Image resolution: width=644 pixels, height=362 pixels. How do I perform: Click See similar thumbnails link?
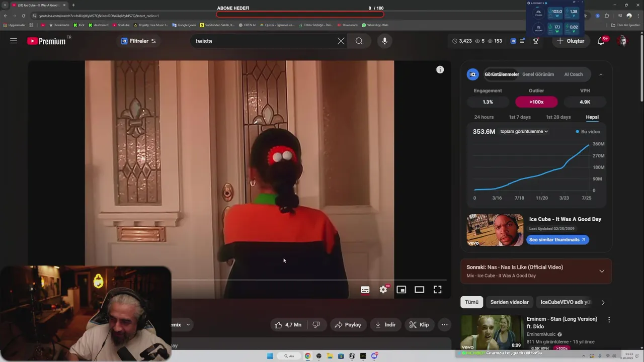click(x=557, y=240)
